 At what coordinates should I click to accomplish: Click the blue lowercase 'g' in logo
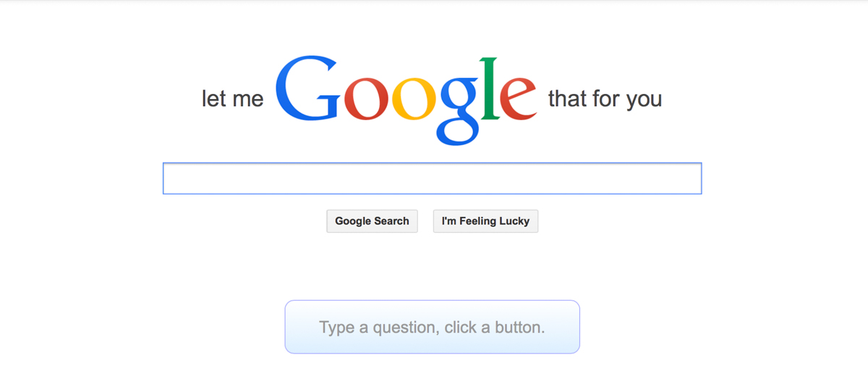[459, 110]
